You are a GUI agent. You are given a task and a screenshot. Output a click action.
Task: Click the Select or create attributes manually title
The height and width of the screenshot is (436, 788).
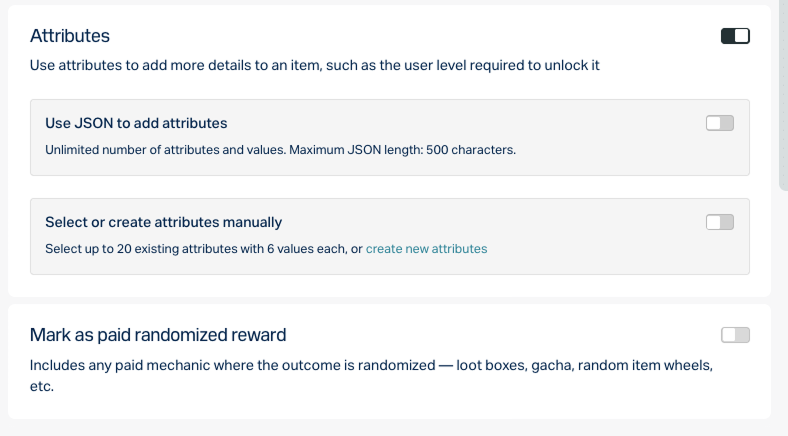[x=163, y=223]
